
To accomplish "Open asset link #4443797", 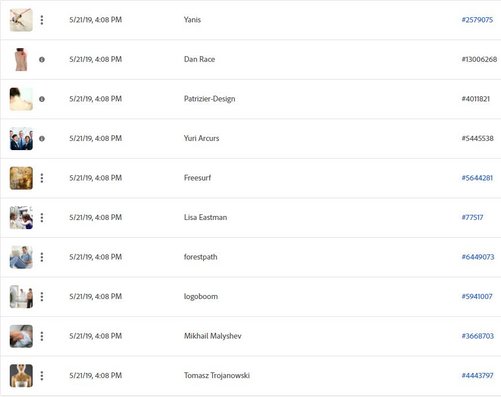I will coord(477,376).
